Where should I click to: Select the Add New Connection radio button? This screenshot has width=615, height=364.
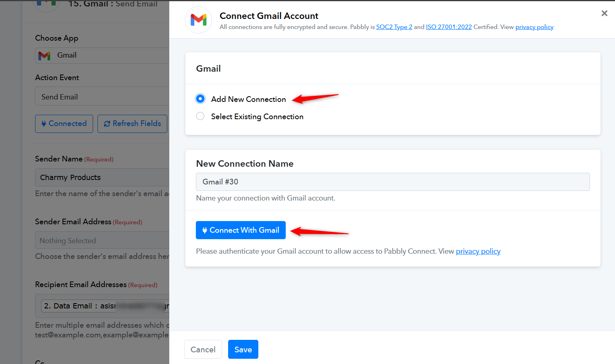(x=200, y=99)
